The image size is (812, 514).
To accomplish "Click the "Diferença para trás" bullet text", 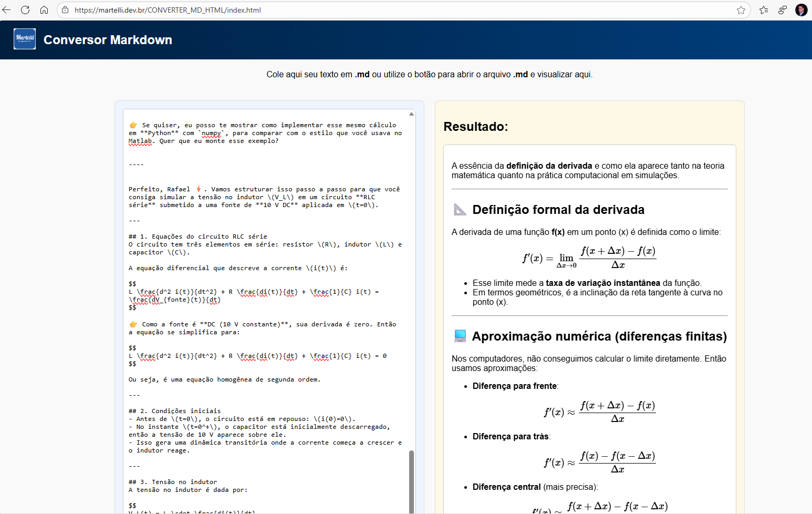I will (x=510, y=437).
